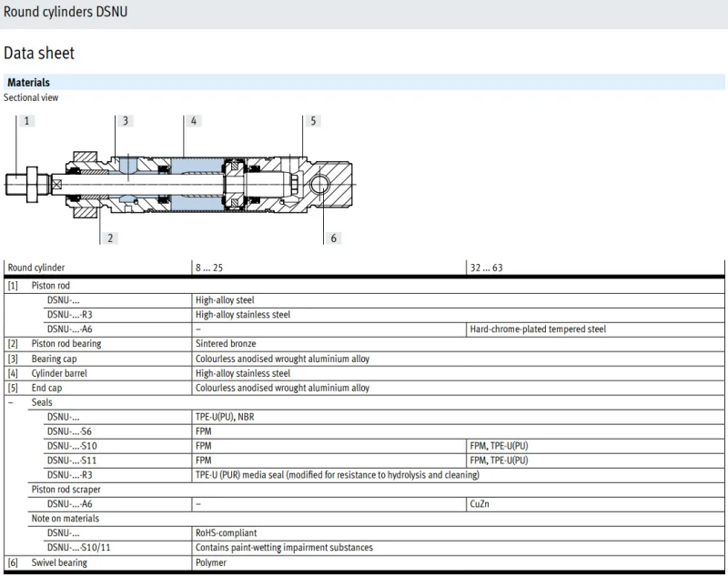Screen dimensions: 728x577
Task: Click the RoHS-compliant note text
Action: tap(227, 532)
